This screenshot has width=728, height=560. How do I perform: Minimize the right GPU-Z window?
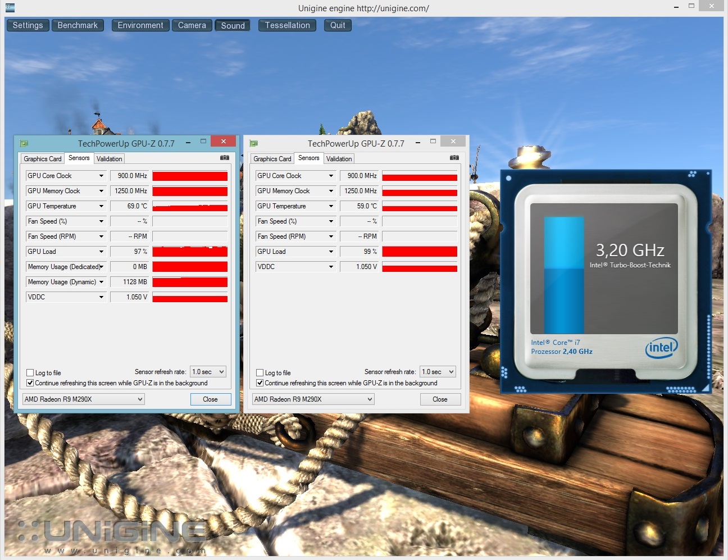click(x=418, y=143)
